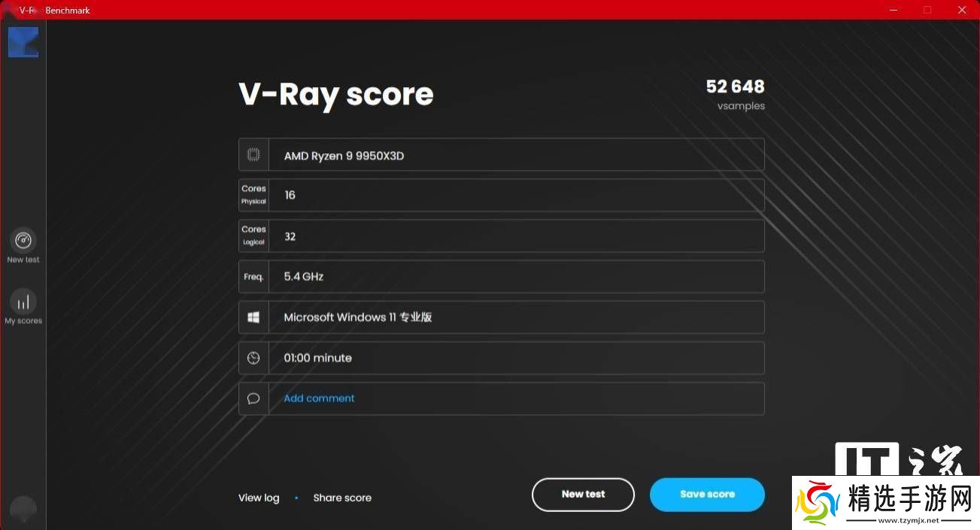Click the New test gauge icon in sidebar
Viewport: 980px width, 530px height.
(x=23, y=241)
